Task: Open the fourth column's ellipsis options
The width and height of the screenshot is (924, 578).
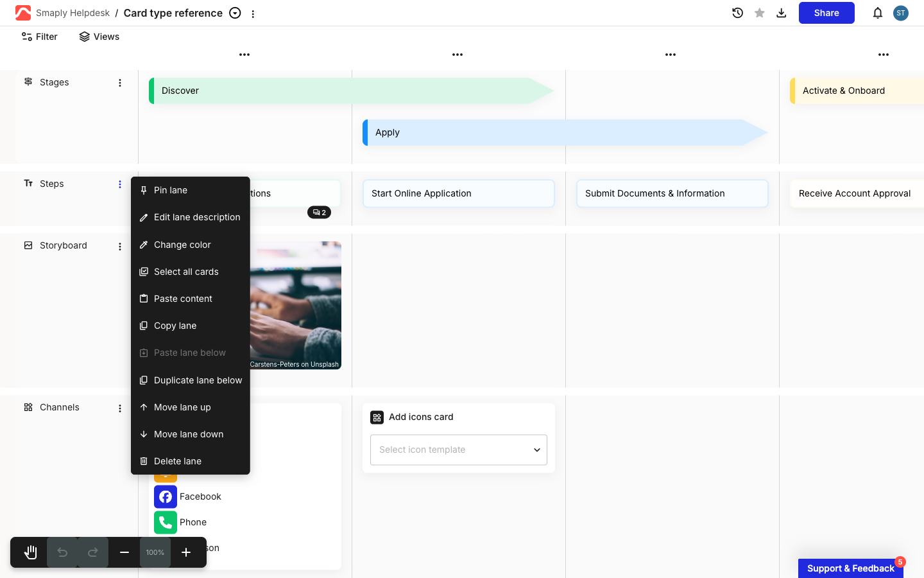Action: 884,55
